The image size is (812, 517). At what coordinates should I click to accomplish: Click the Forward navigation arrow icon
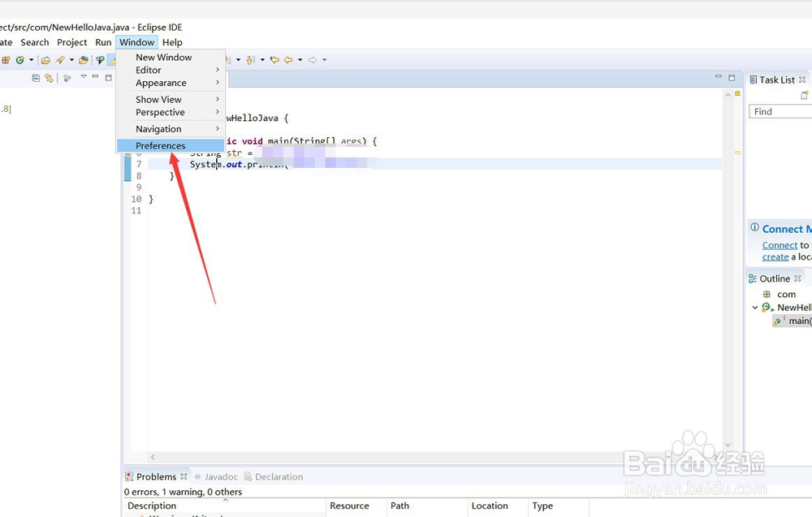tap(313, 60)
